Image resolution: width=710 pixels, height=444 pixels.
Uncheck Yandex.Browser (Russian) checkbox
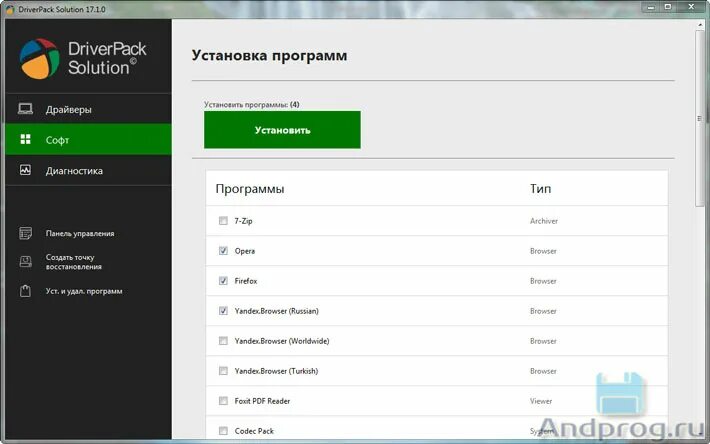click(x=223, y=310)
